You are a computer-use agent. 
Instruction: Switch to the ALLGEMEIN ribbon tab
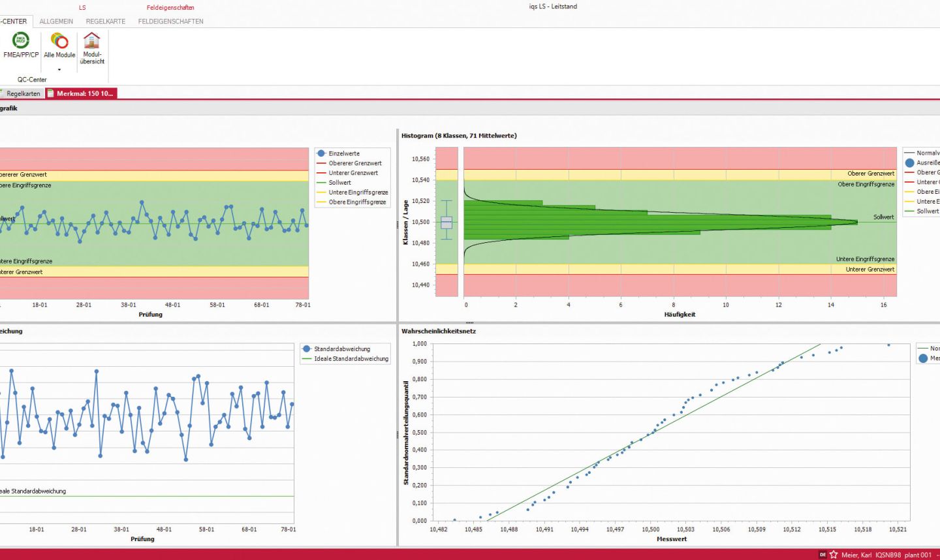pyautogui.click(x=56, y=22)
